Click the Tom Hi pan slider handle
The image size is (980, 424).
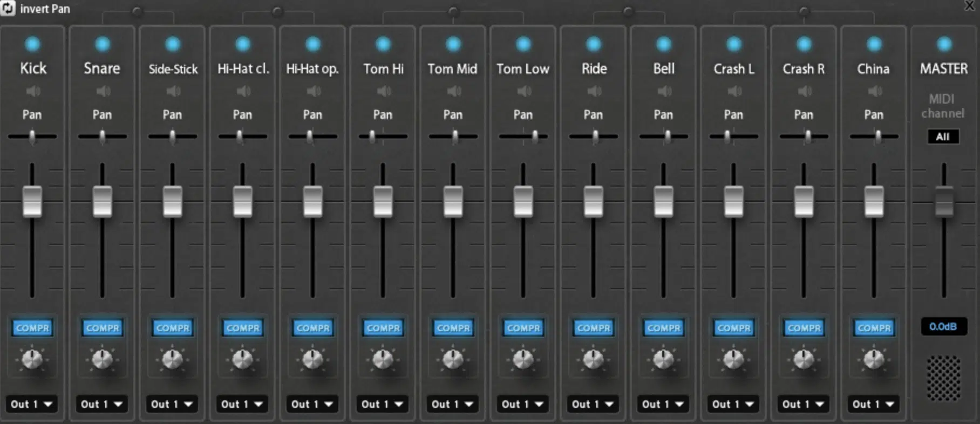click(x=372, y=136)
